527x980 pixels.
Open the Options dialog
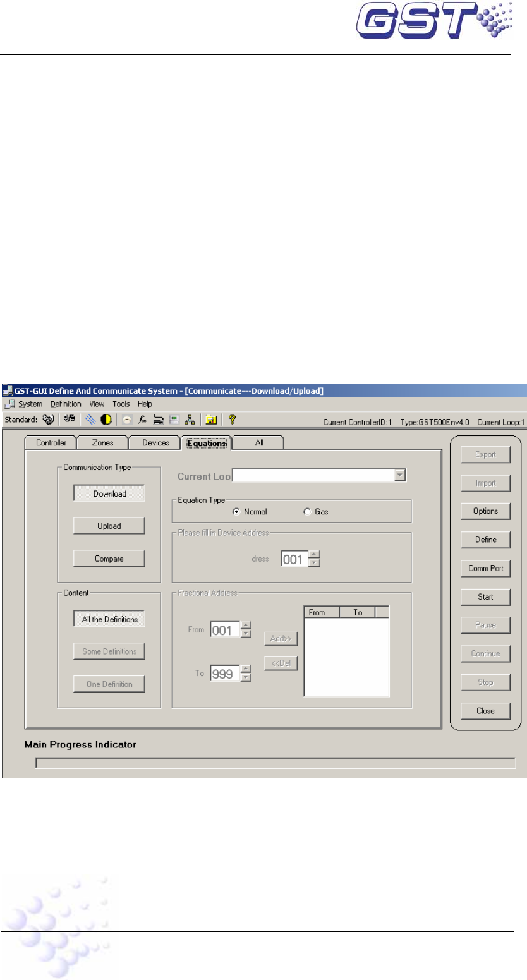point(485,511)
